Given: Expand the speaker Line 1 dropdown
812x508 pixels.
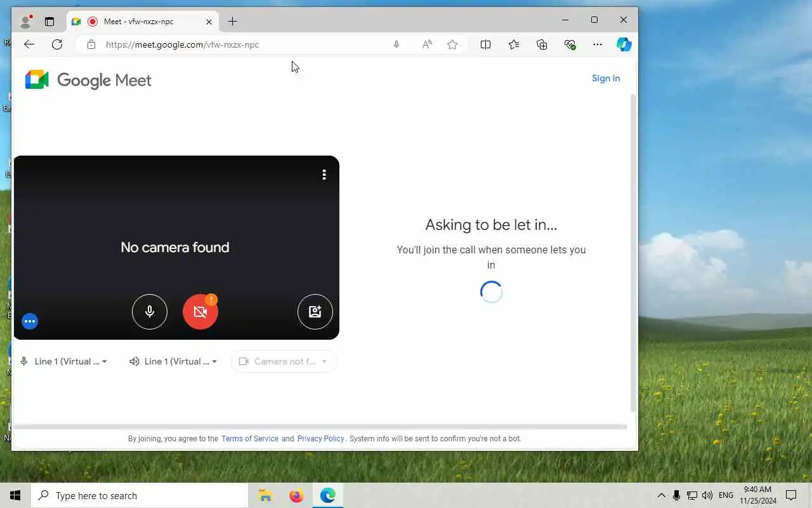Looking at the screenshot, I should tap(173, 361).
